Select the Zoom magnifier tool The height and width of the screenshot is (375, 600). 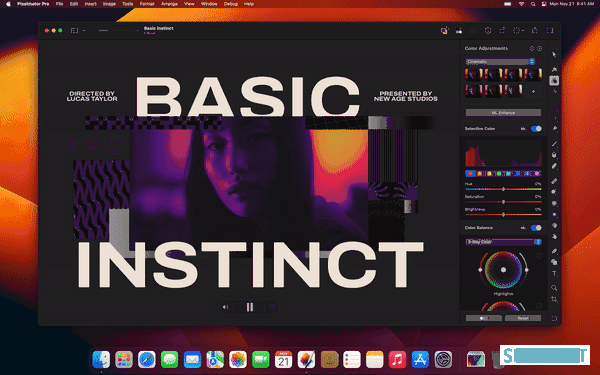click(554, 288)
